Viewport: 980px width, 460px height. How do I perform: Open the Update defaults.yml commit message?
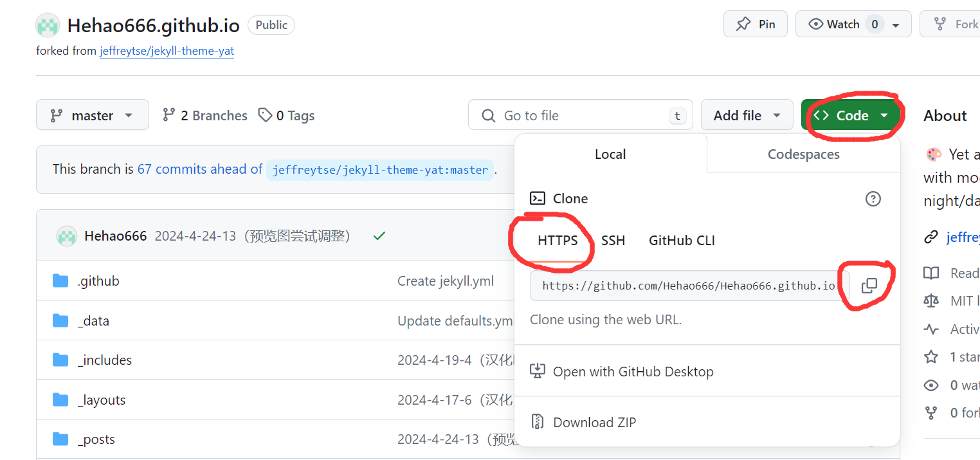coord(456,320)
